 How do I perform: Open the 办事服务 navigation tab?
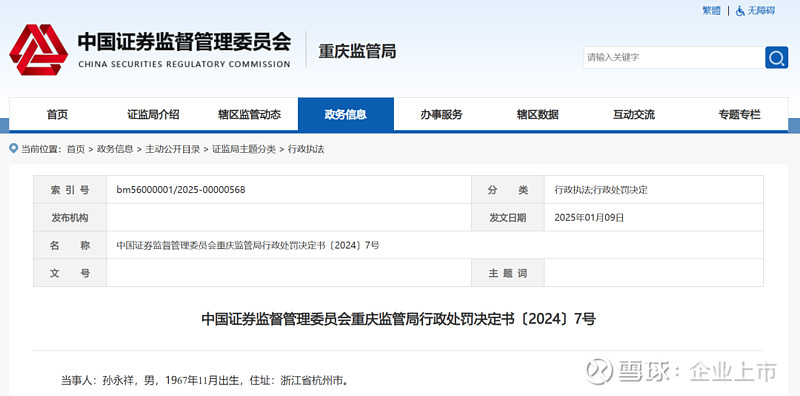[x=441, y=114]
